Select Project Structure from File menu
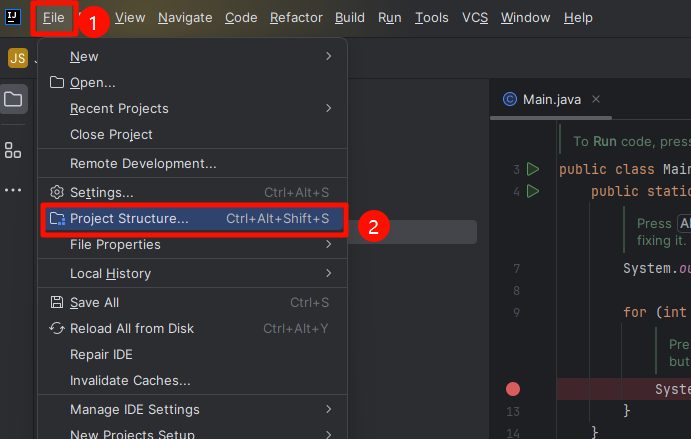The image size is (691, 439). 130,218
